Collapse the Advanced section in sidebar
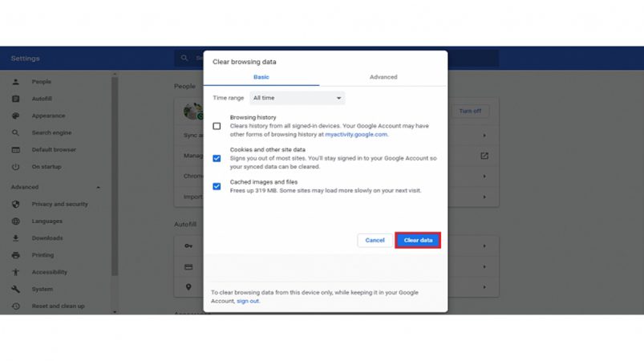644x361 pixels. 98,187
